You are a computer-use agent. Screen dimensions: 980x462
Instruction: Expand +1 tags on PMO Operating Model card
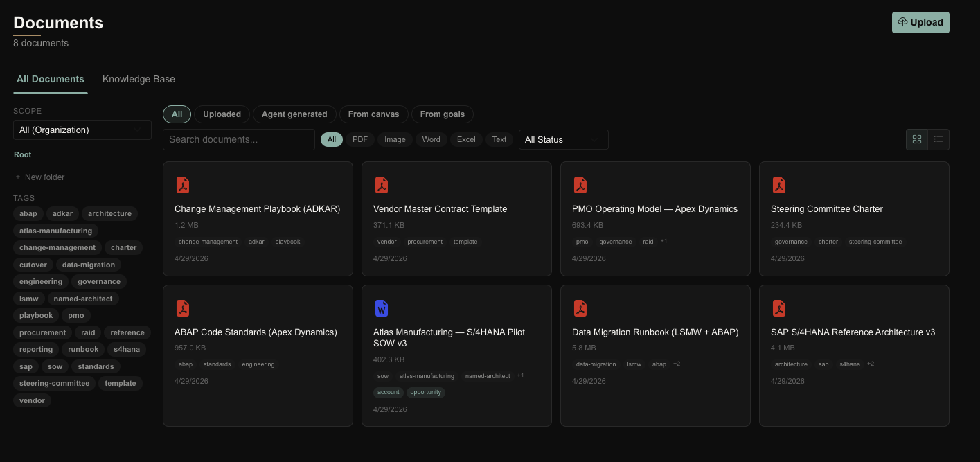tap(663, 241)
